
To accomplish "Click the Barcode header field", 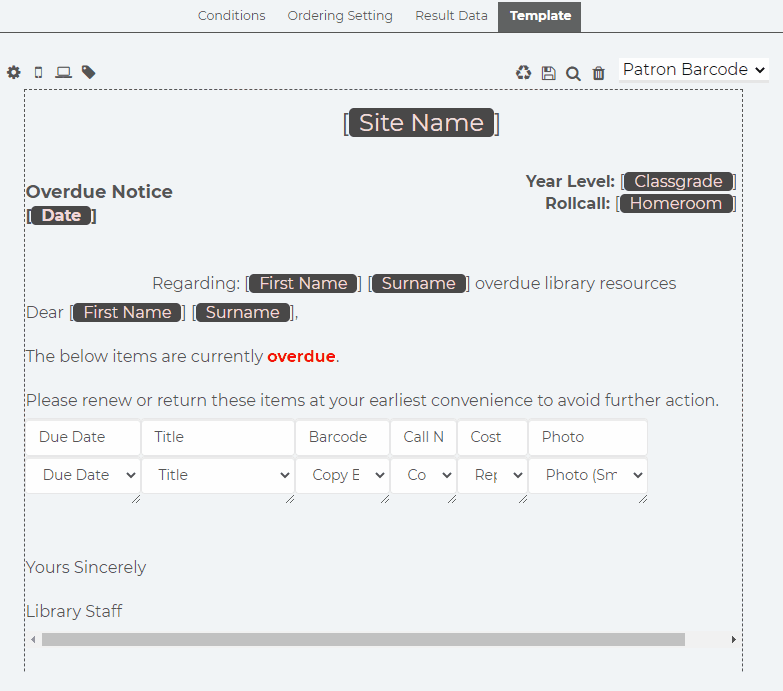I will pos(343,437).
